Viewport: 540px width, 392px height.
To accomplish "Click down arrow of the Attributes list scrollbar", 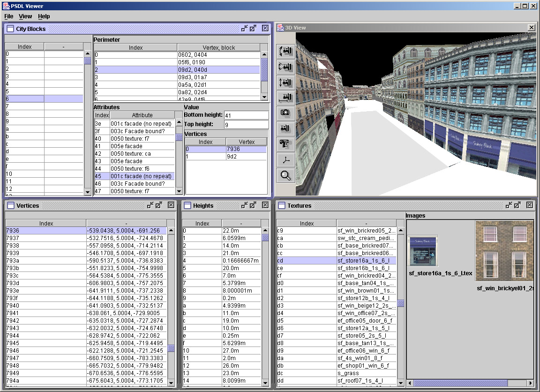I will [179, 191].
